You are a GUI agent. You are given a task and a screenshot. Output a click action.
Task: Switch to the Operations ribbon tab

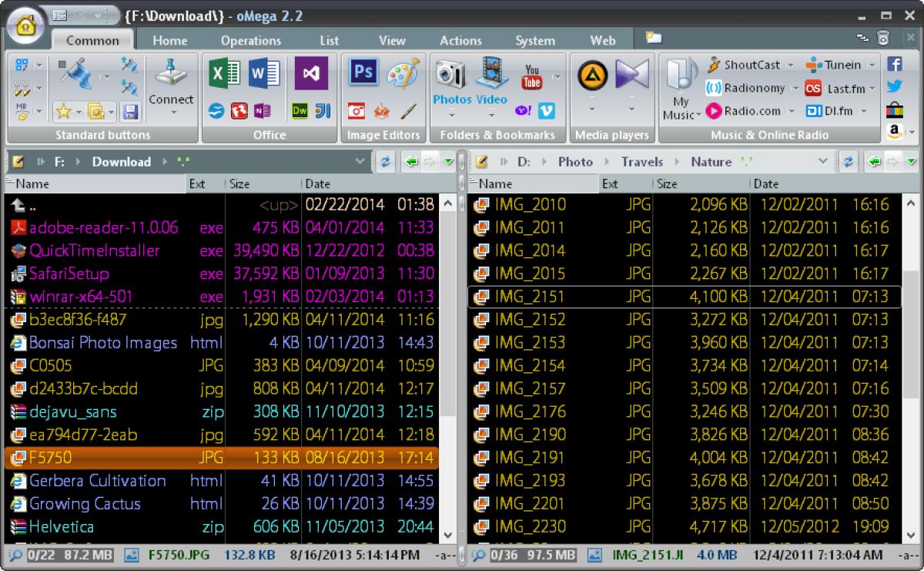pyautogui.click(x=250, y=40)
